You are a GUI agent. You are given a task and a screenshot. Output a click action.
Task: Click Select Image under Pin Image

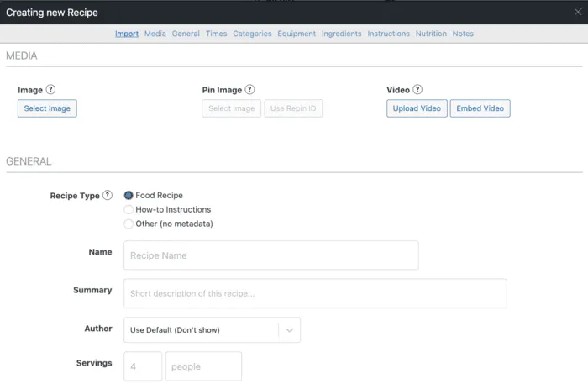pyautogui.click(x=231, y=108)
